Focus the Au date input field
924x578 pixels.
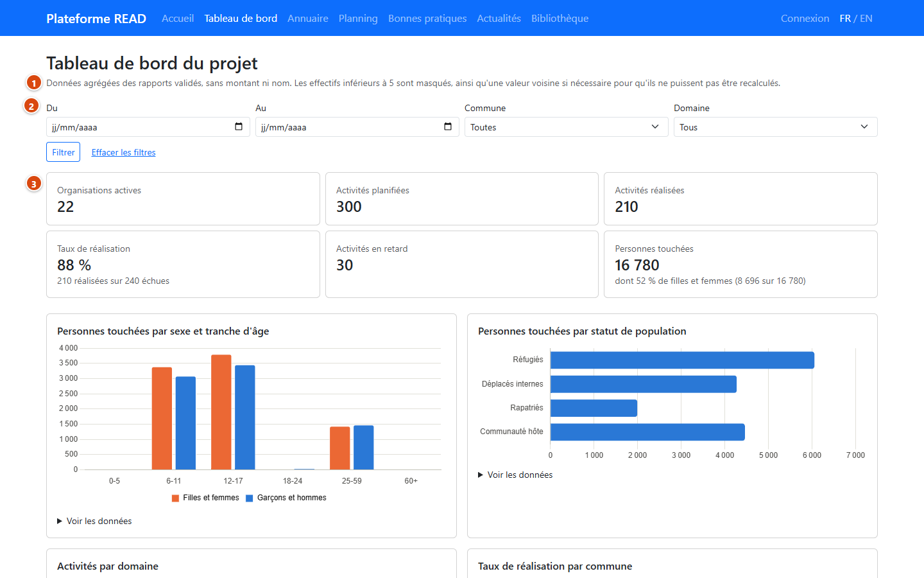(x=357, y=127)
